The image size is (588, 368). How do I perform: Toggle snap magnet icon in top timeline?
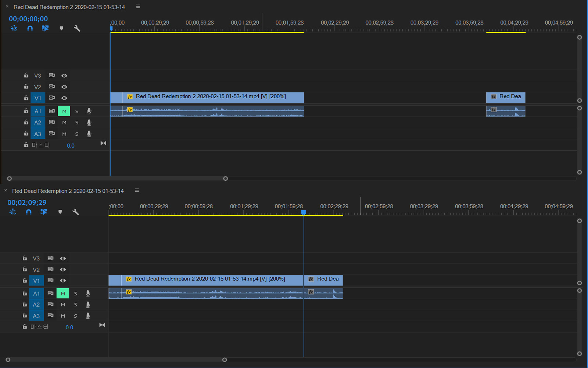[x=30, y=28]
